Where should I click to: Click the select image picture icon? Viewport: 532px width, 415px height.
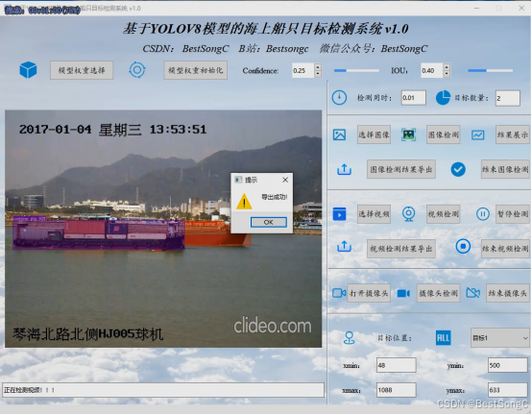339,134
